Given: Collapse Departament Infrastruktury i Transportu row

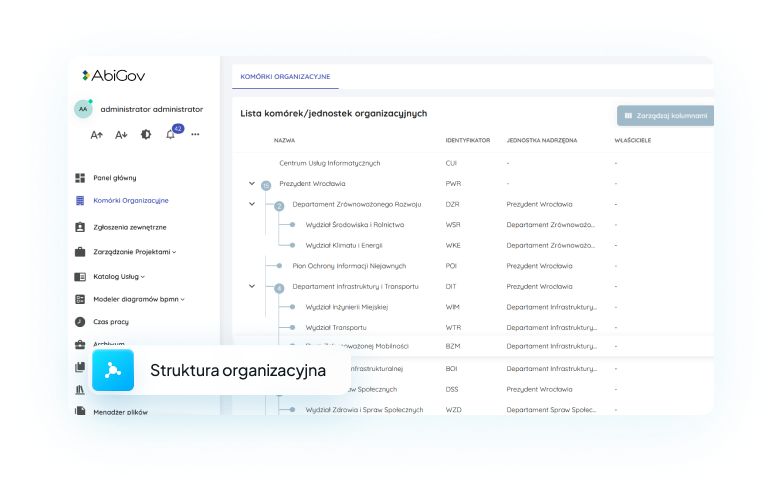Looking at the screenshot, I should pyautogui.click(x=252, y=286).
